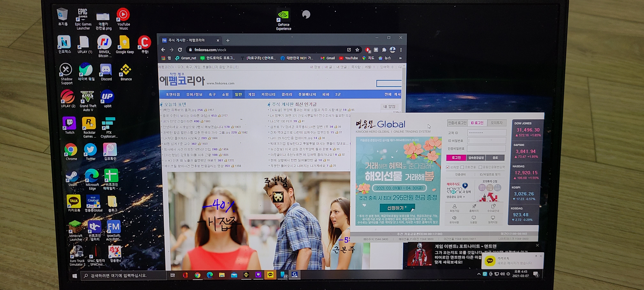Open the KakaoTalk desktop icon
This screenshot has width=644, height=290.
click(x=74, y=203)
